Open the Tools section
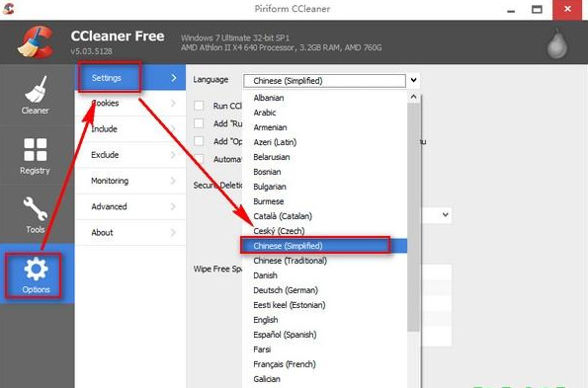588x388 pixels. [36, 214]
